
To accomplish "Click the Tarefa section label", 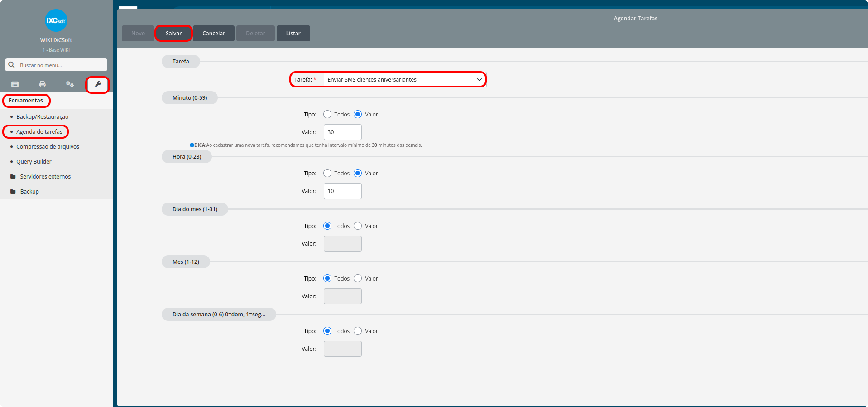I will pos(181,61).
